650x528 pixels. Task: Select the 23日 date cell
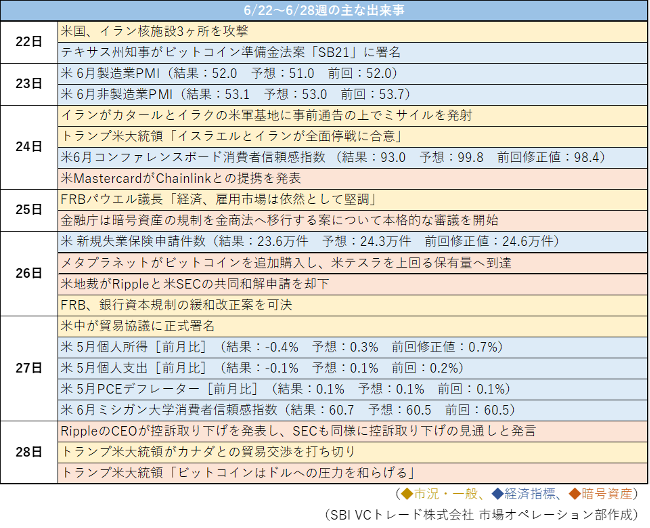click(x=29, y=84)
